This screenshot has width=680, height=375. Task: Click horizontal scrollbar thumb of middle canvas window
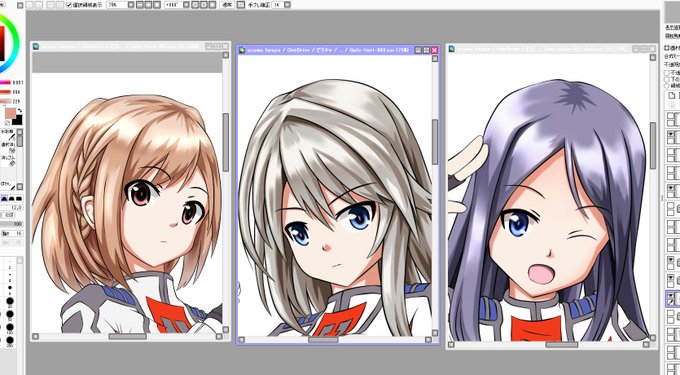(324, 340)
